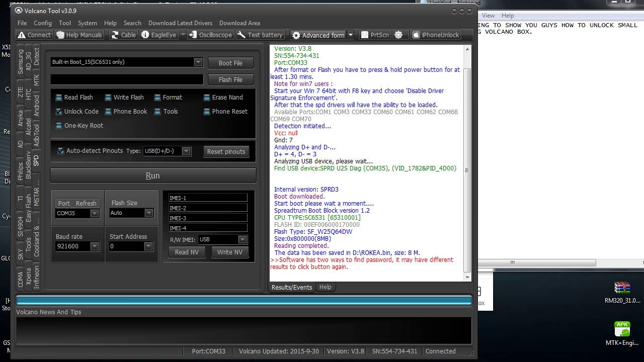Open RM320_31.0 archive on the desktop

tap(622, 293)
